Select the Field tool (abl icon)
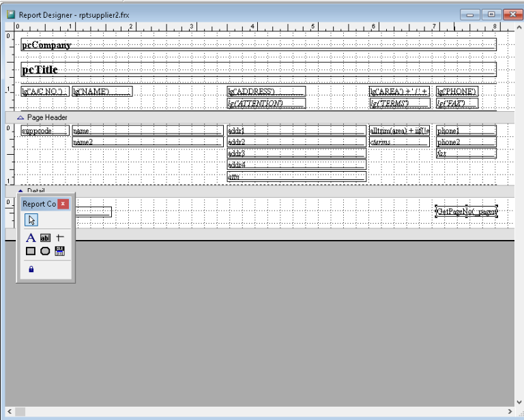Viewport: 524px width, 420px height. pyautogui.click(x=45, y=238)
